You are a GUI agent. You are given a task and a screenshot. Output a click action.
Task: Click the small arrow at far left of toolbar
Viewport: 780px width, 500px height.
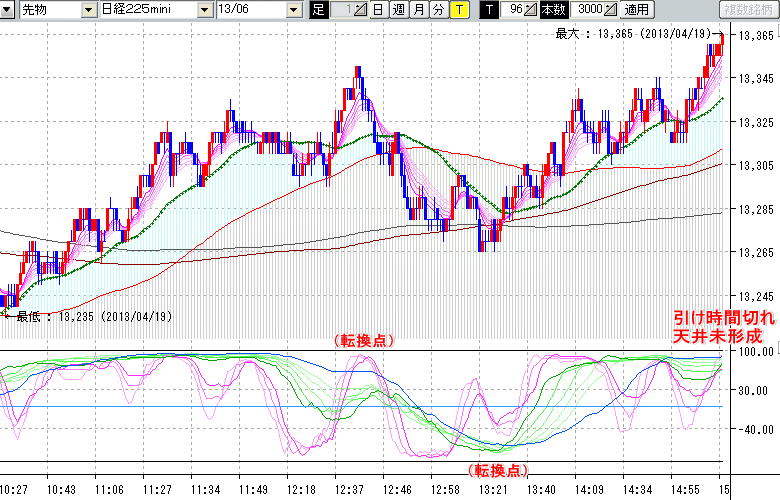click(x=7, y=10)
